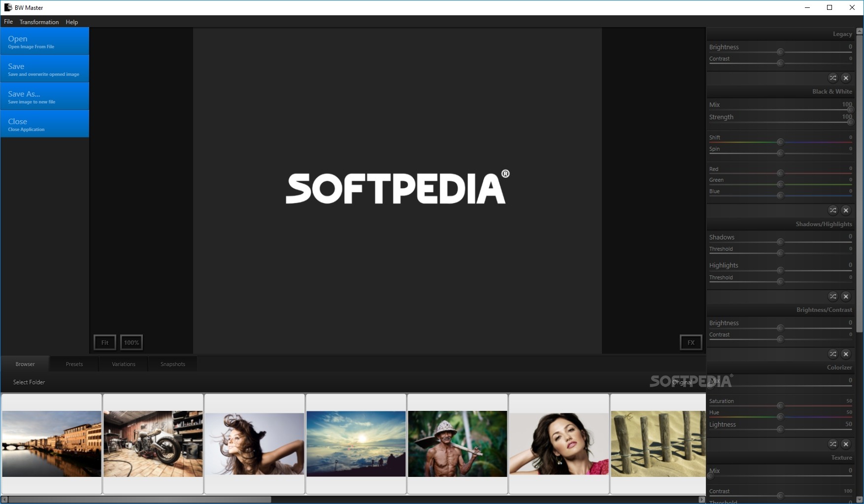864x504 pixels.
Task: Open the File menu
Action: point(8,22)
